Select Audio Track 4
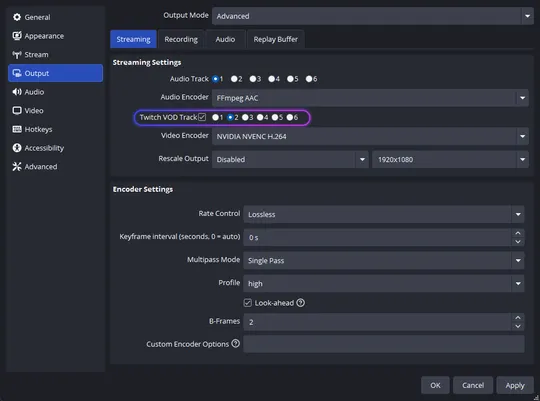The width and height of the screenshot is (540, 401). [x=271, y=79]
